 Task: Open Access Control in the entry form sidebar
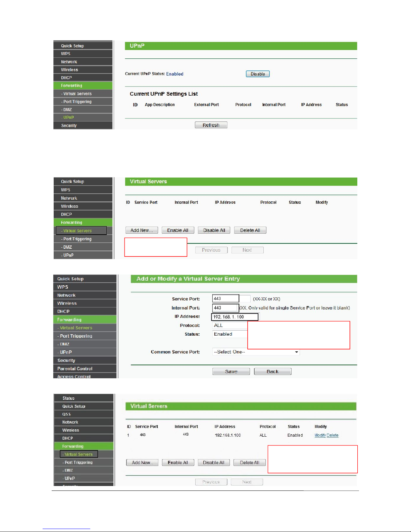(x=85, y=376)
